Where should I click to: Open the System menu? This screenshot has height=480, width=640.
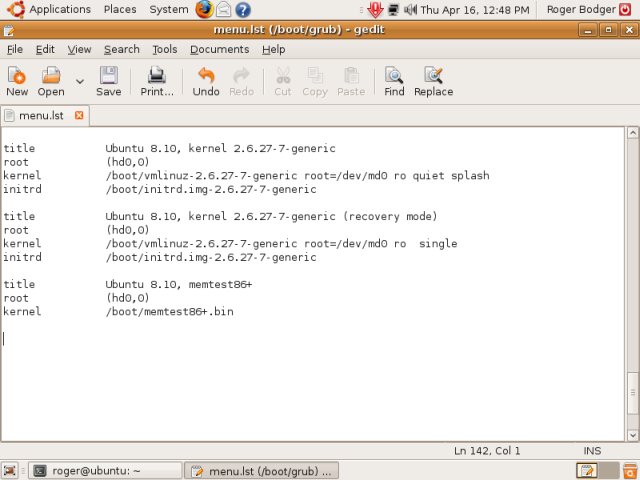pos(169,9)
